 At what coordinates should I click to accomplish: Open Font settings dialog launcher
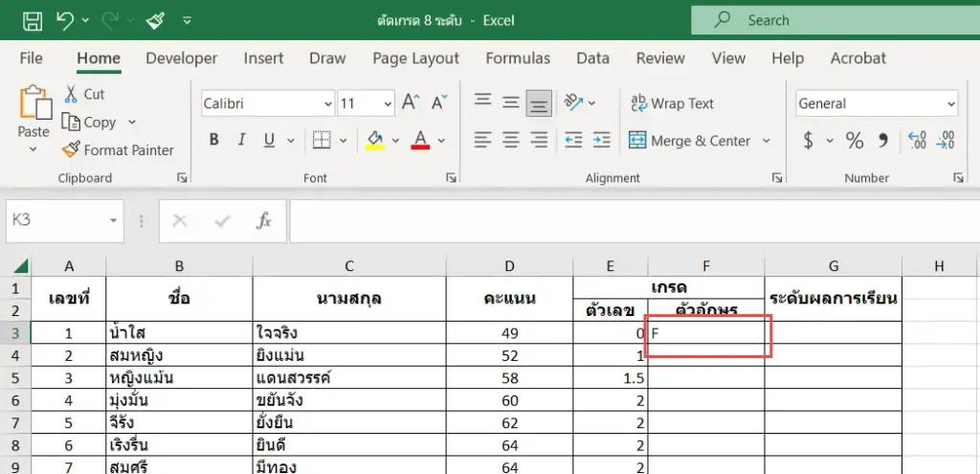[x=452, y=178]
